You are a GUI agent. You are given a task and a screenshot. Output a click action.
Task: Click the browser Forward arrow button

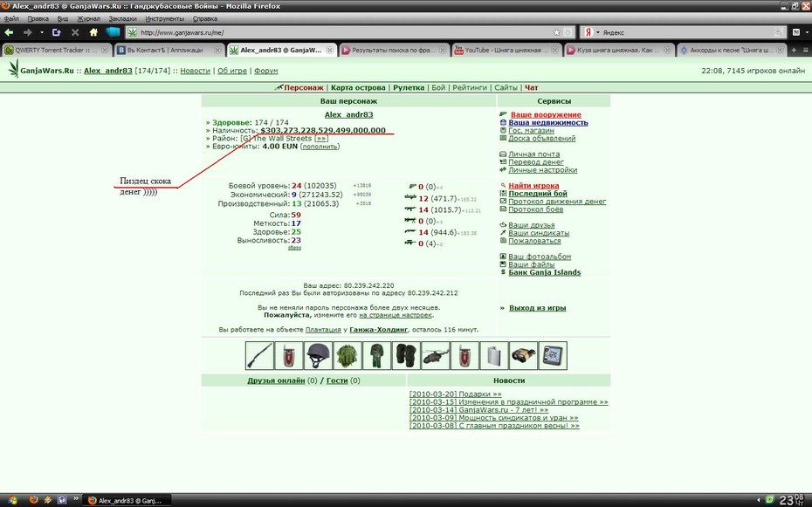pos(27,32)
